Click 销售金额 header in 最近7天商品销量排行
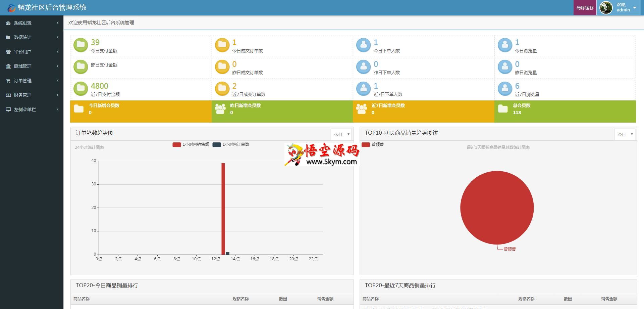Viewport: 644px width, 309px height. point(609,299)
